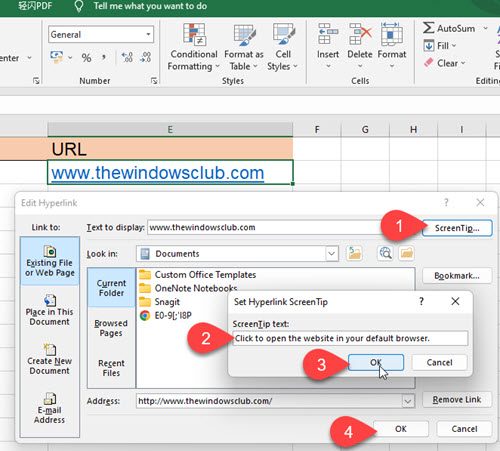Select the Snagit folder
The height and width of the screenshot is (451, 500).
159,302
